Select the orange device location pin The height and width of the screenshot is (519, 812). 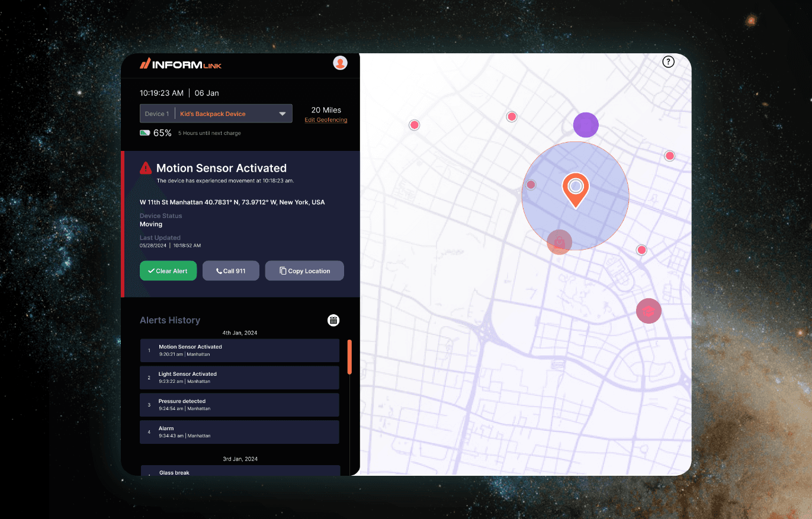point(575,191)
